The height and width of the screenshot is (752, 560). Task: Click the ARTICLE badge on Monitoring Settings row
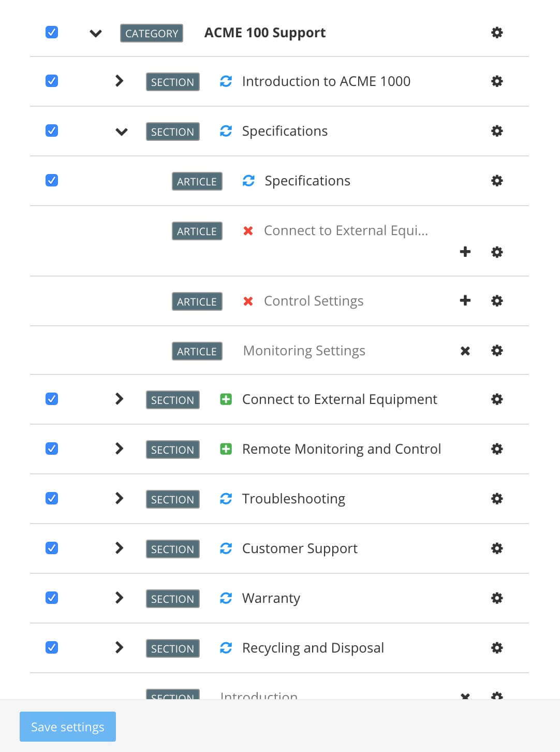click(197, 351)
